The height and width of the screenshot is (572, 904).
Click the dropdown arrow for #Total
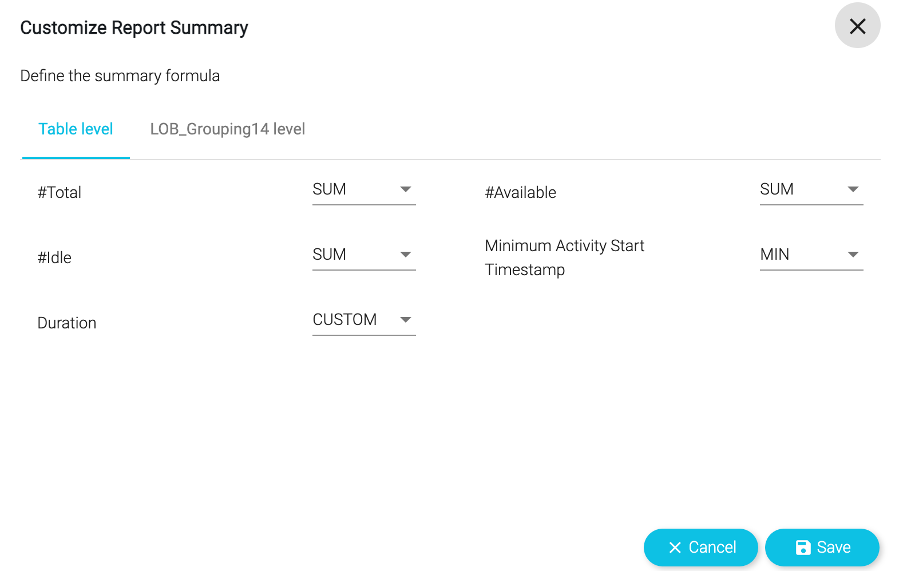coord(405,189)
